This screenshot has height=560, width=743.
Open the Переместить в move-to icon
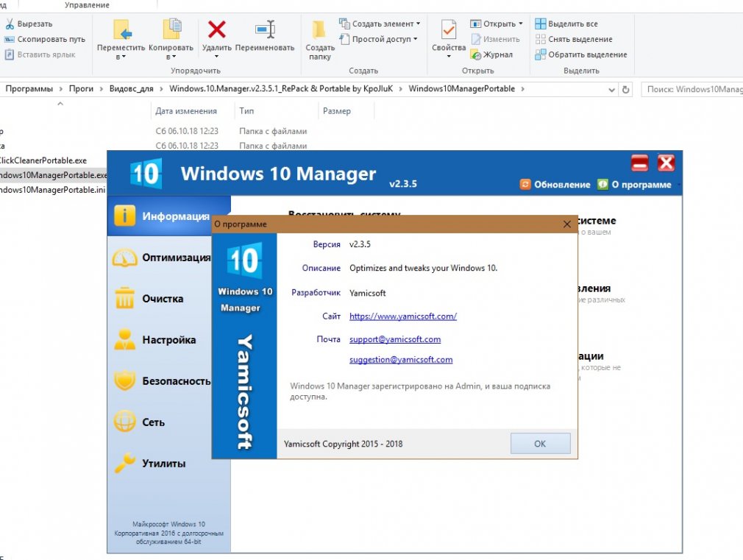(122, 29)
